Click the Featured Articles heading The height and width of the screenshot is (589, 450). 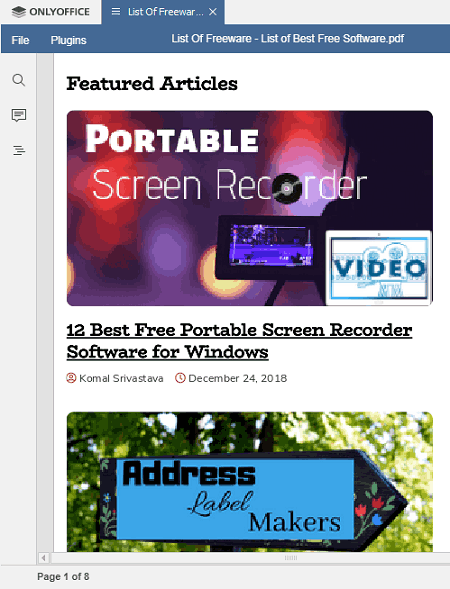(152, 83)
